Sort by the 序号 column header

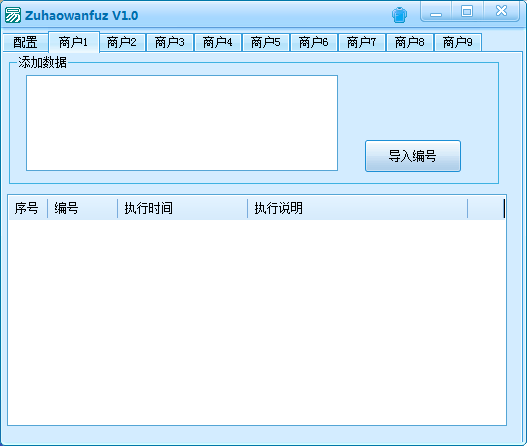point(28,208)
